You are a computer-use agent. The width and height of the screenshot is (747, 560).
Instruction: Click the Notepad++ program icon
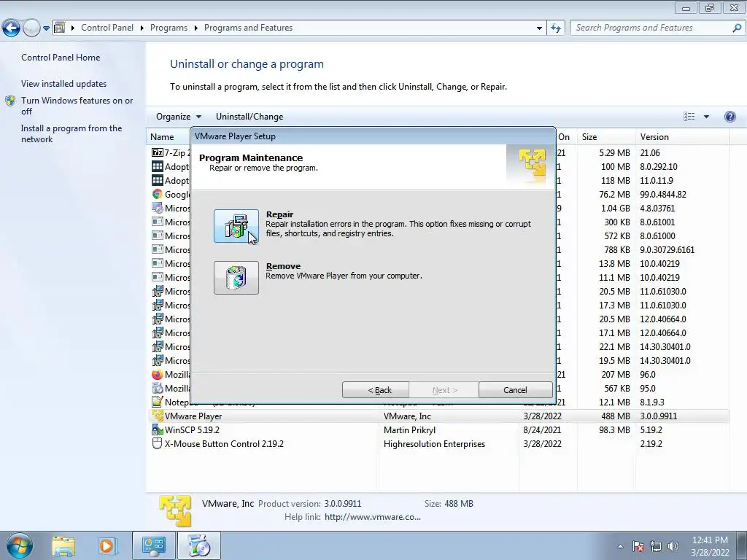pos(158,402)
